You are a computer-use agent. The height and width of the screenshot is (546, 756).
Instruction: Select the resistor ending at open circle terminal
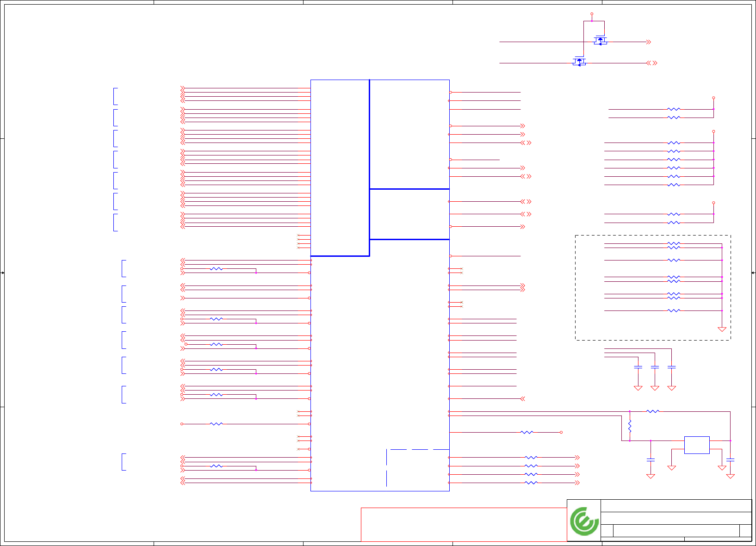[527, 432]
